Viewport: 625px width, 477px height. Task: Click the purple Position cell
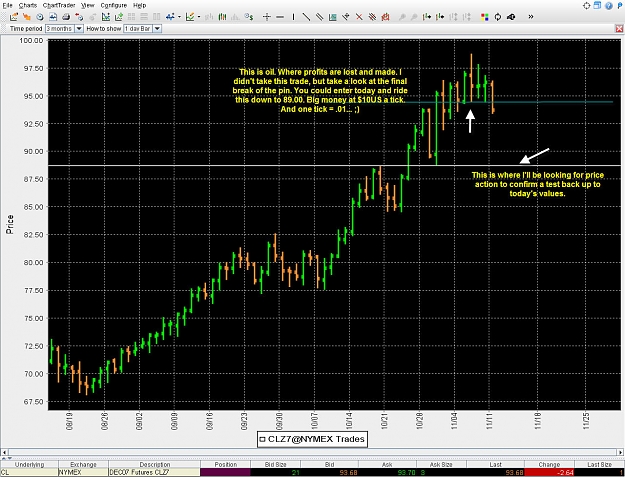tap(226, 473)
